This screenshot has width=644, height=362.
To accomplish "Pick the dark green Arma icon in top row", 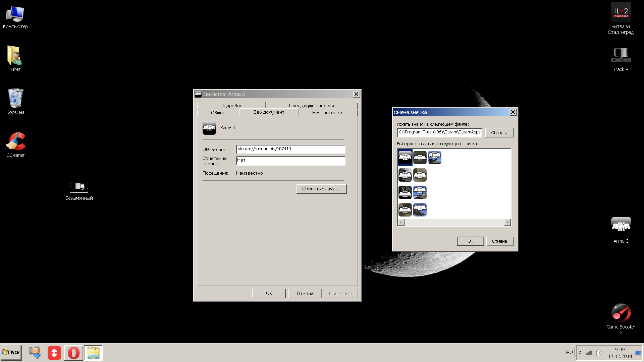I will tap(420, 158).
